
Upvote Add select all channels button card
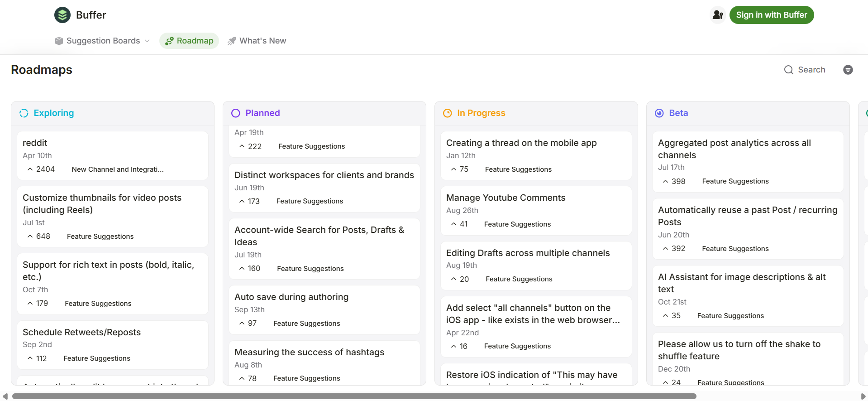459,346
